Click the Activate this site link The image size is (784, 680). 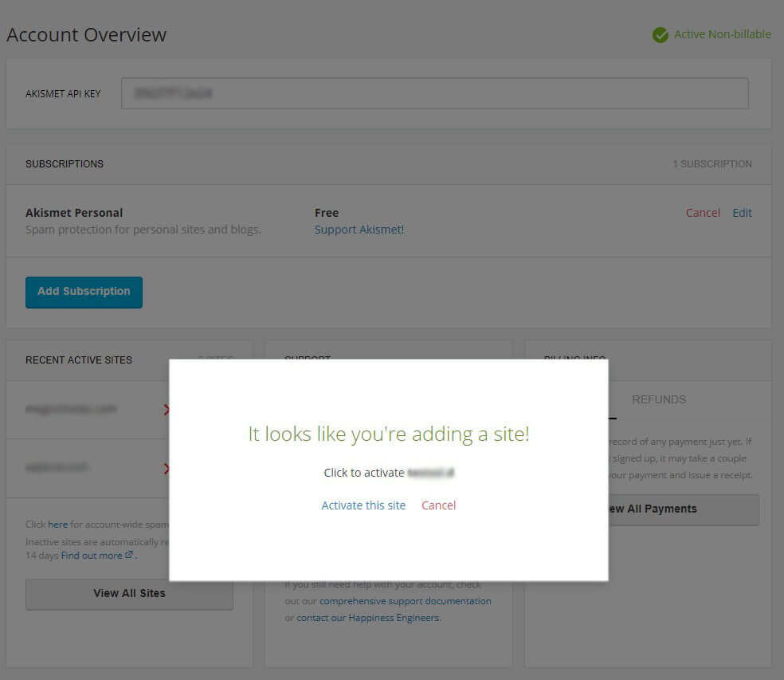pyautogui.click(x=363, y=505)
